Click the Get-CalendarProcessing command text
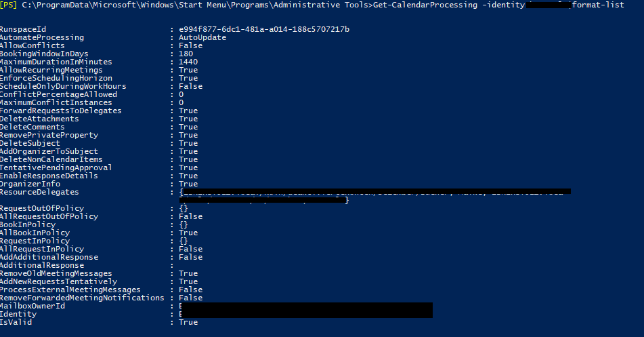 [425, 5]
